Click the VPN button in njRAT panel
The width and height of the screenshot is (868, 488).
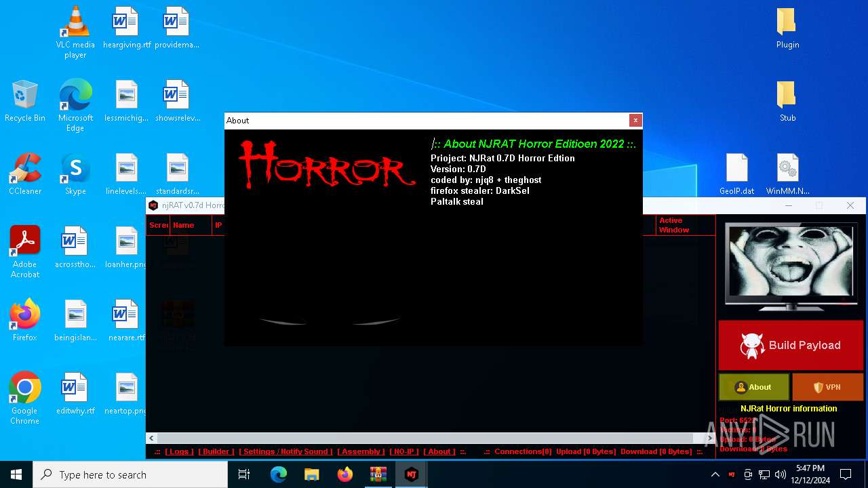pos(827,387)
